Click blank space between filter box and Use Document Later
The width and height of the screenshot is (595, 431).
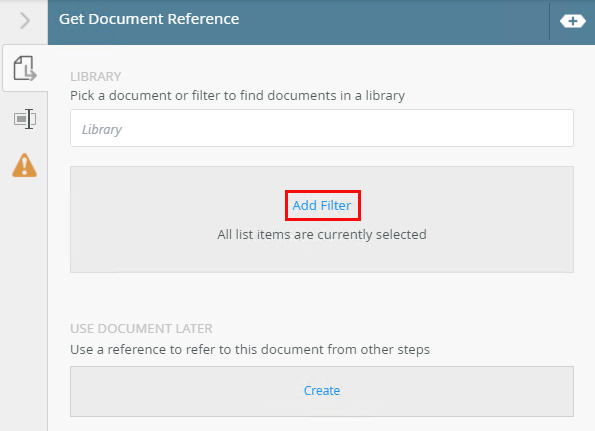[x=322, y=297]
